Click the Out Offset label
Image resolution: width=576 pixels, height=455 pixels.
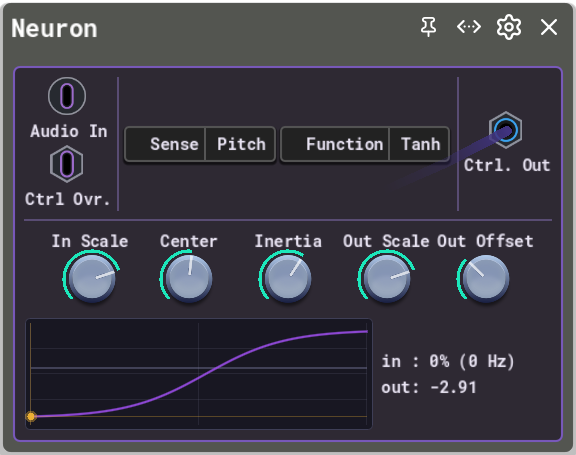(x=485, y=241)
